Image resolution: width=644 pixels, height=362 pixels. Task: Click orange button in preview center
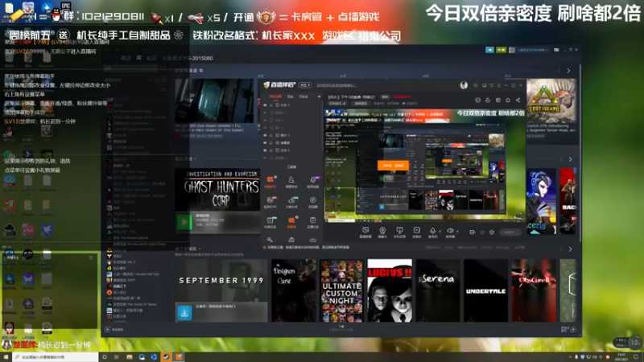coord(393,166)
